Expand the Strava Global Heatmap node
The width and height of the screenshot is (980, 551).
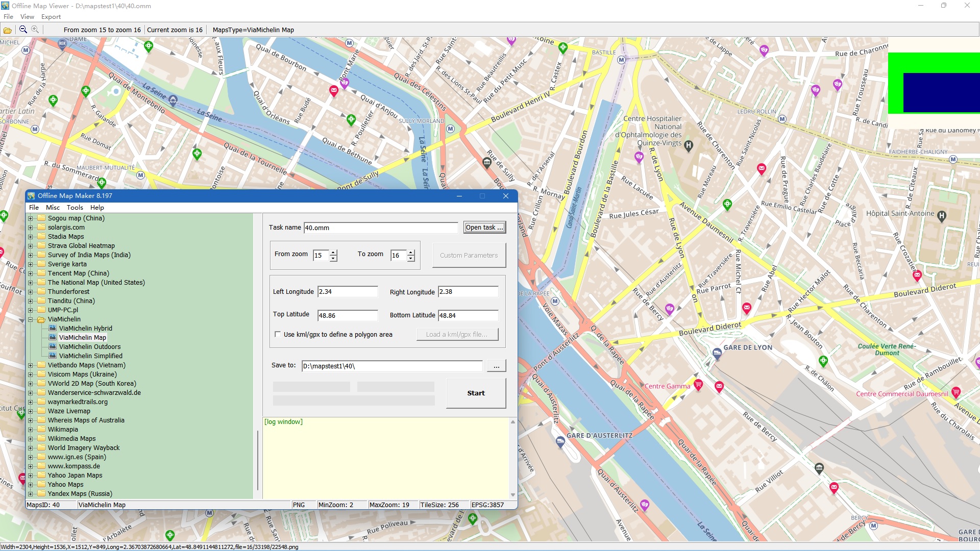tap(30, 246)
